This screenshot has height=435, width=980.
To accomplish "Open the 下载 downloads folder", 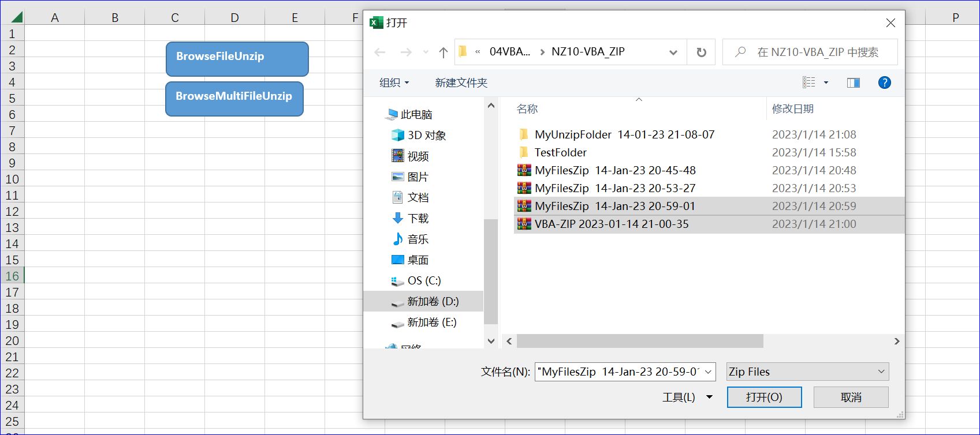I will click(418, 219).
